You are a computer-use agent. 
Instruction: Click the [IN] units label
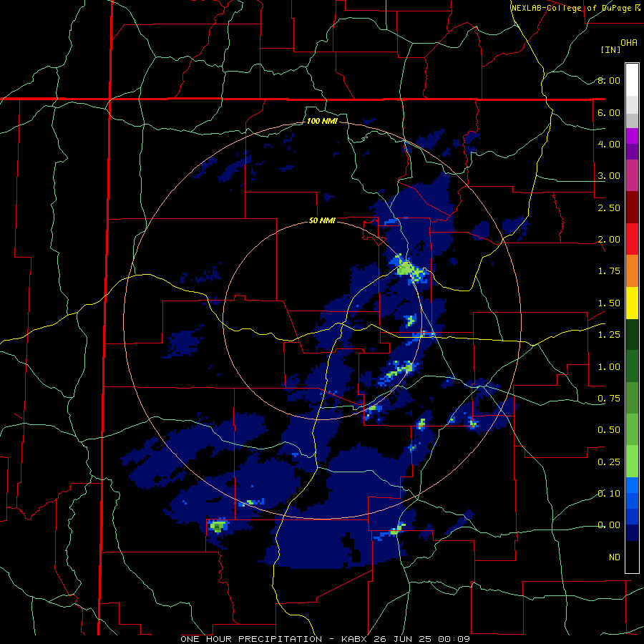pos(611,49)
